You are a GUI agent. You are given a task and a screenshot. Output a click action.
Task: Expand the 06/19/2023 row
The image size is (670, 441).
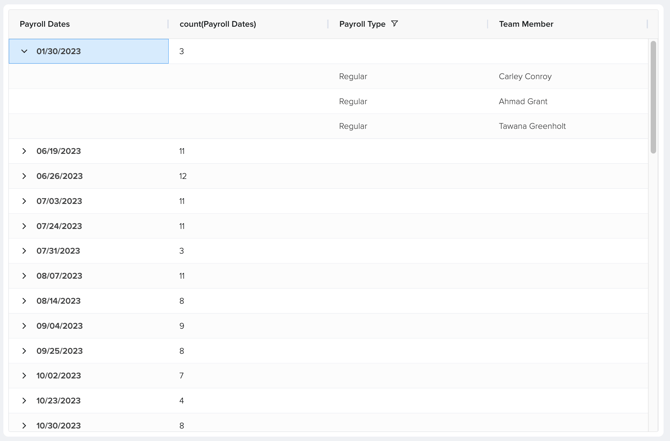click(25, 151)
